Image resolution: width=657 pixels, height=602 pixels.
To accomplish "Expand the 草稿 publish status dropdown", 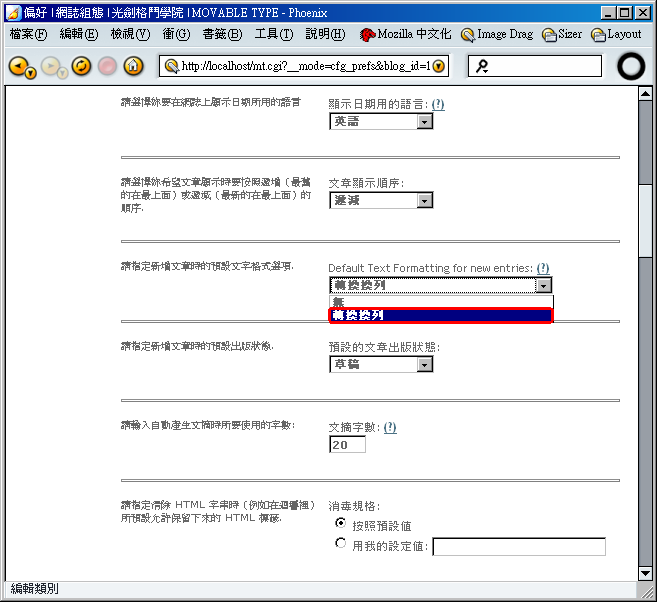I will (x=424, y=364).
